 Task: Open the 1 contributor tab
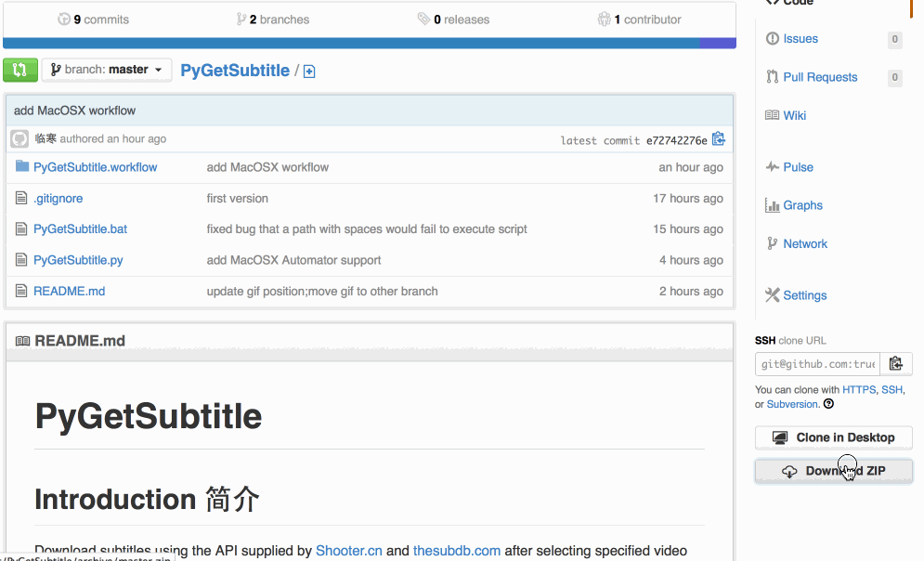pos(640,20)
